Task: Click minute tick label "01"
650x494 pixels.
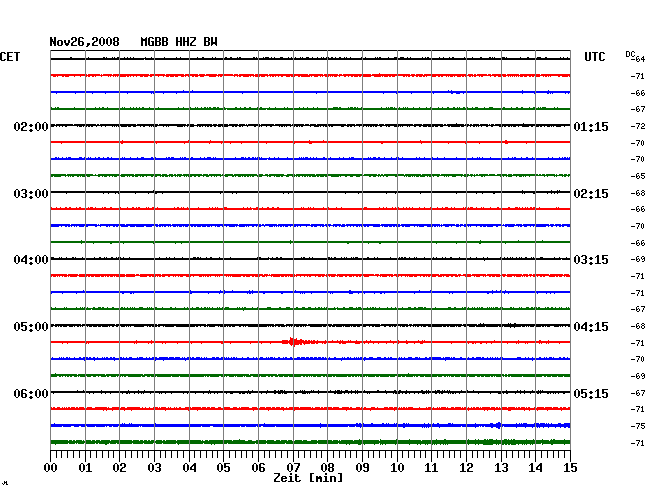Action: pyautogui.click(x=85, y=467)
